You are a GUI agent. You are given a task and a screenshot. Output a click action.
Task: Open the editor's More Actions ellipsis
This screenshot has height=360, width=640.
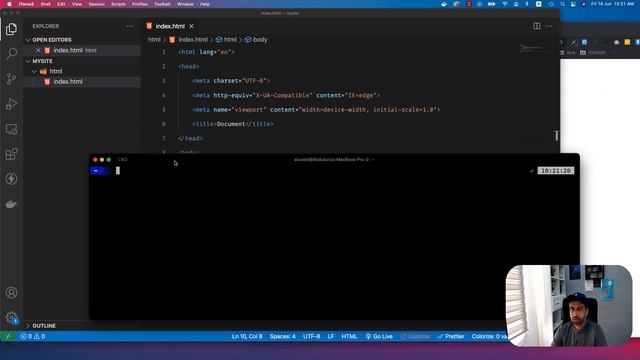549,26
